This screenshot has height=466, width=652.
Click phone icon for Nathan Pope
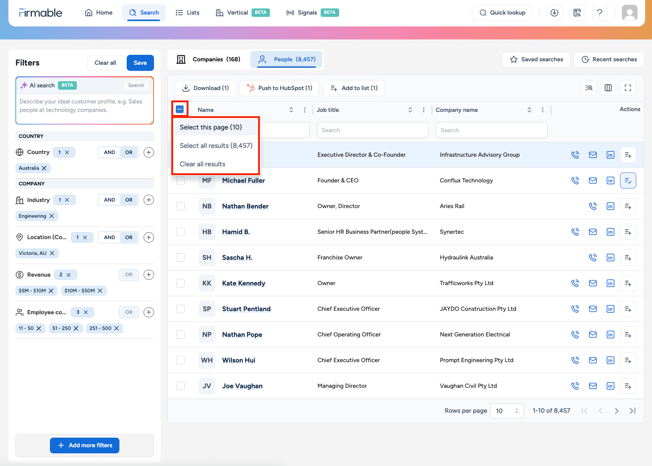click(x=575, y=335)
